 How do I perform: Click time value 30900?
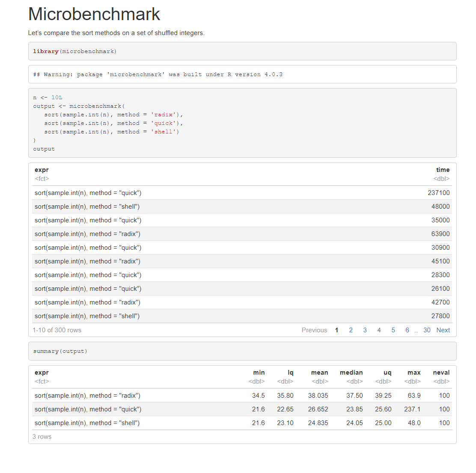pyautogui.click(x=440, y=248)
